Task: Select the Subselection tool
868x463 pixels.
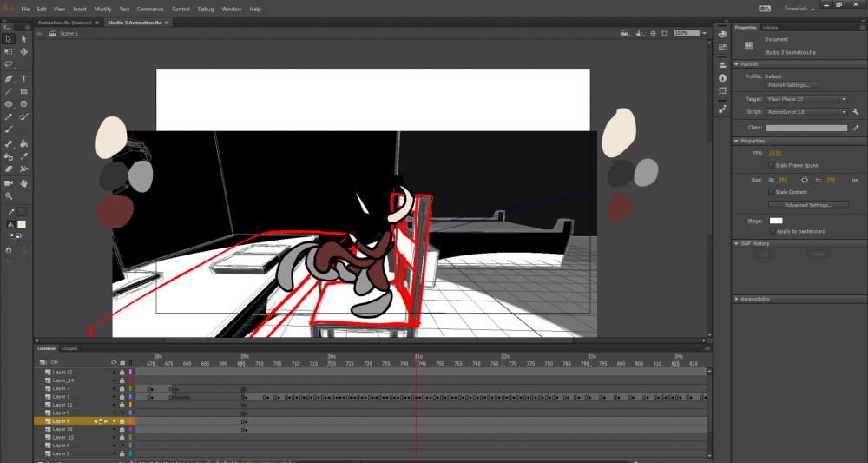Action: click(23, 39)
